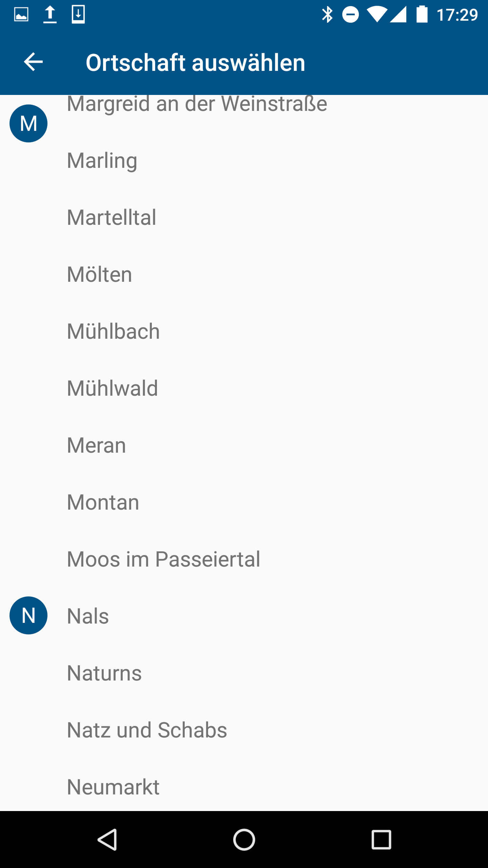
Task: Tap the N section letter badge
Action: click(x=28, y=615)
